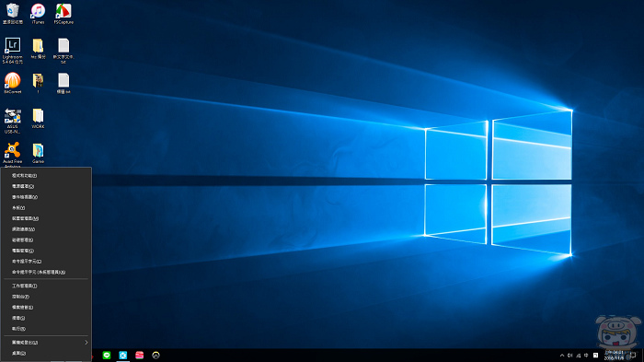
Task: Choose 程式和功能 (Programs and Features) in the menu
Action: pyautogui.click(x=46, y=176)
